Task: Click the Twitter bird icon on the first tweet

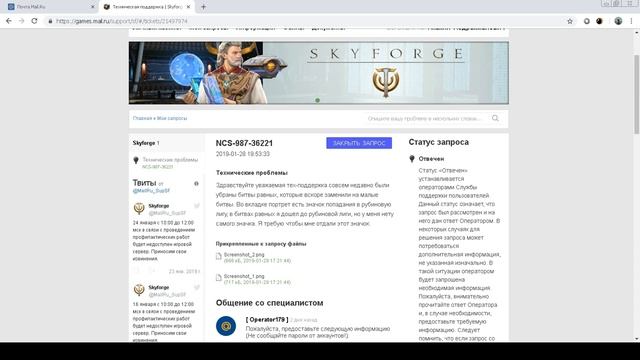Action: [197, 206]
